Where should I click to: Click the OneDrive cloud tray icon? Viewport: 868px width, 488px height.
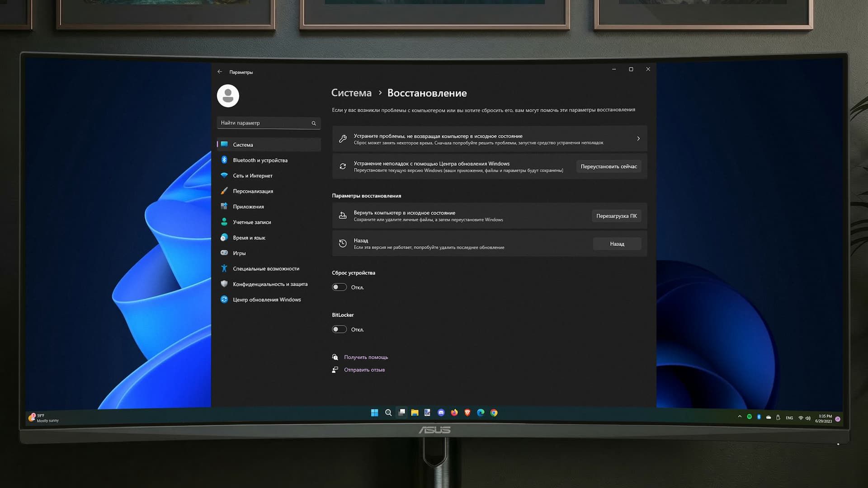point(769,418)
